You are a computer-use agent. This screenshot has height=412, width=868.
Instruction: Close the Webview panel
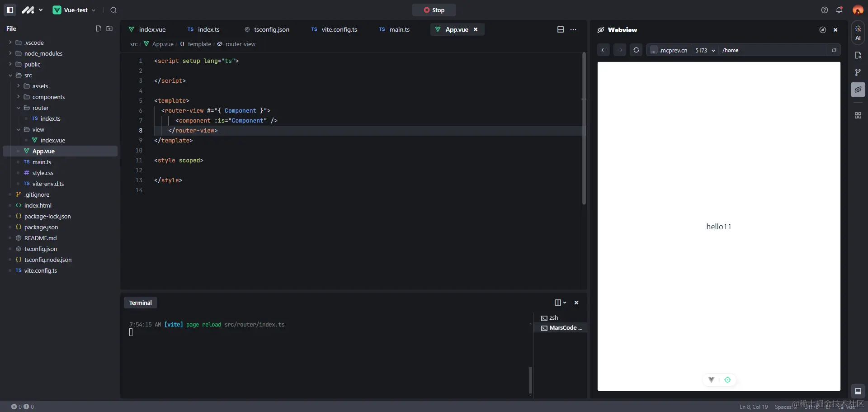(835, 30)
